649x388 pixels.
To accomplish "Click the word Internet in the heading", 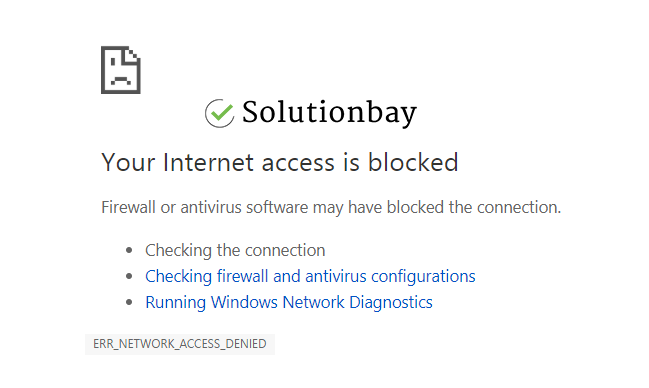I will click(x=208, y=162).
